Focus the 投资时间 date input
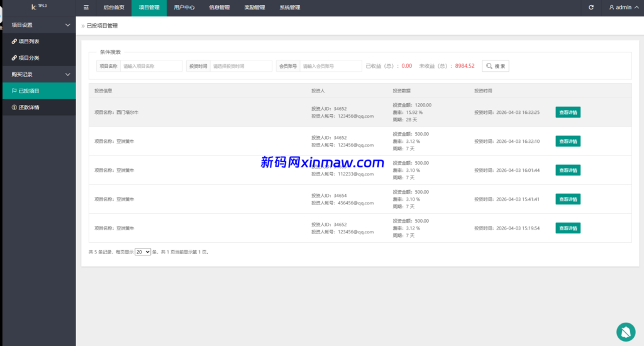The image size is (644, 346). click(241, 66)
